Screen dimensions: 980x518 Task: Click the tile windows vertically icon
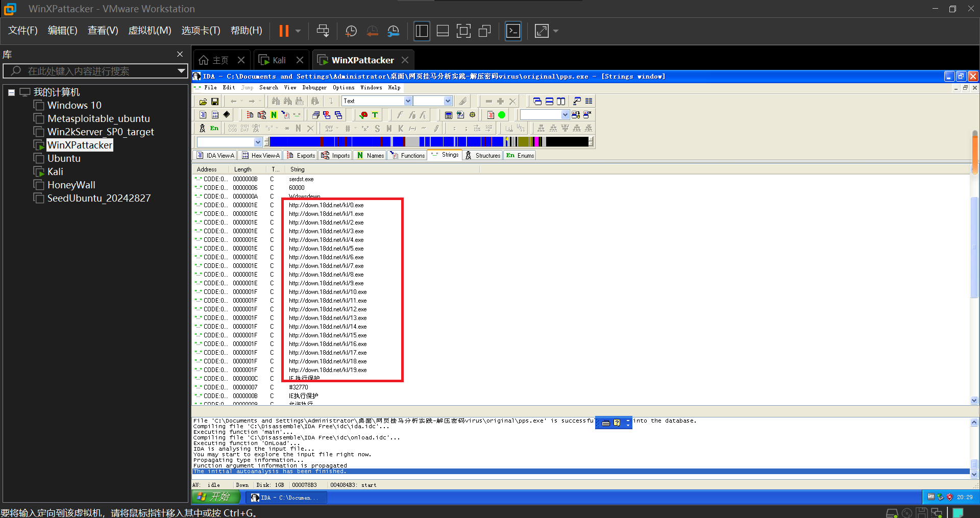[561, 101]
